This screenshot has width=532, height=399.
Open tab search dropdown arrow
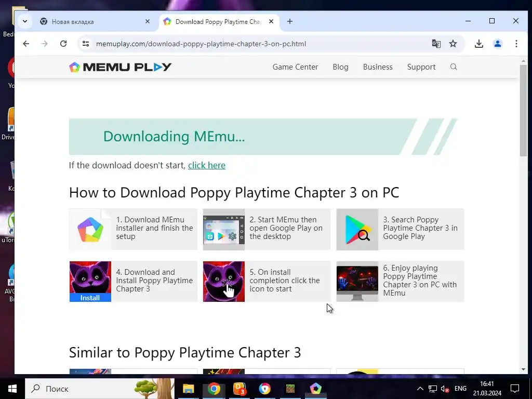[25, 21]
